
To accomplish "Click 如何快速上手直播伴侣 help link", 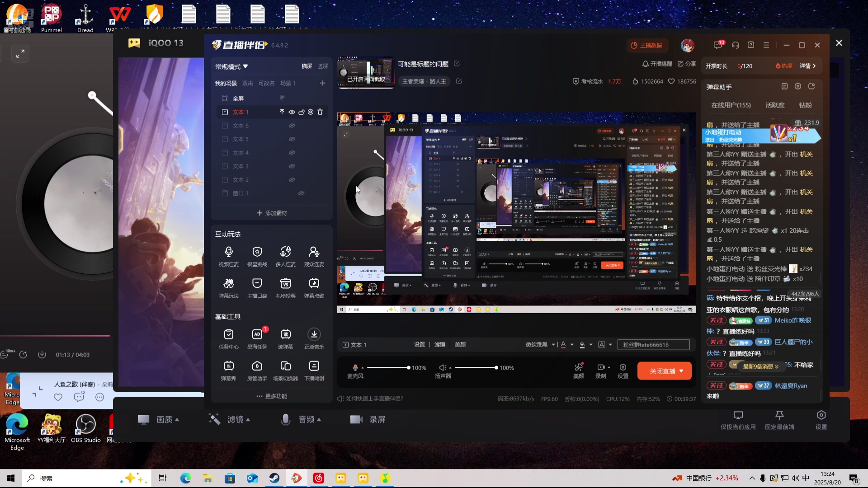I will coord(370,399).
